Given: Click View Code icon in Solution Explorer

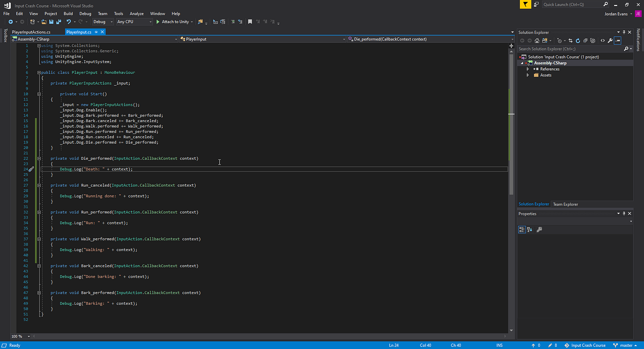Looking at the screenshot, I should [x=603, y=41].
